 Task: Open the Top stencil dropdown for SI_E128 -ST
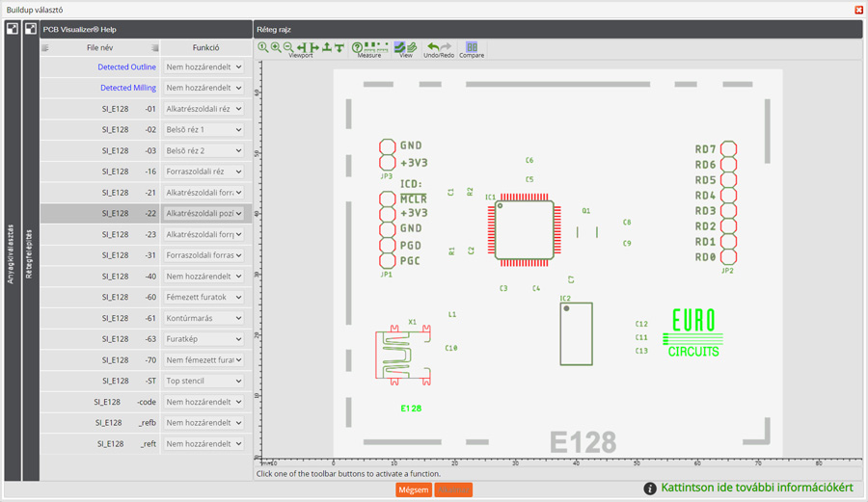203,382
